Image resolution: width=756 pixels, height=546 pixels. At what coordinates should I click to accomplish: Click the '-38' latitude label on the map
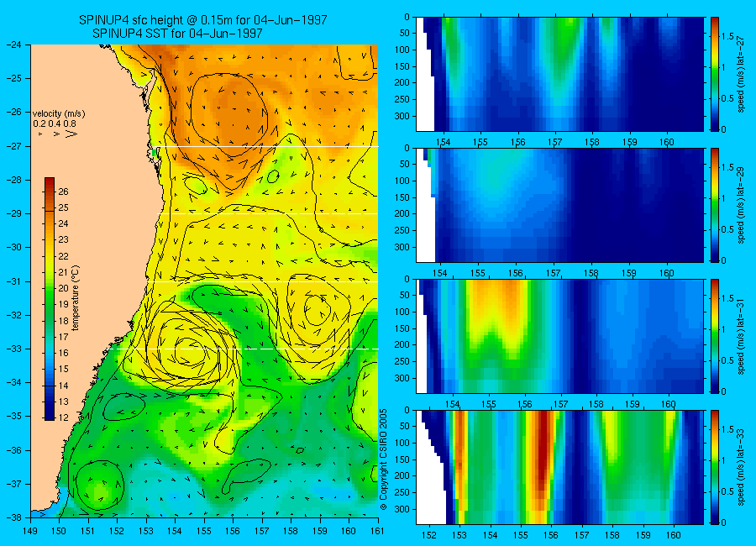[x=13, y=517]
